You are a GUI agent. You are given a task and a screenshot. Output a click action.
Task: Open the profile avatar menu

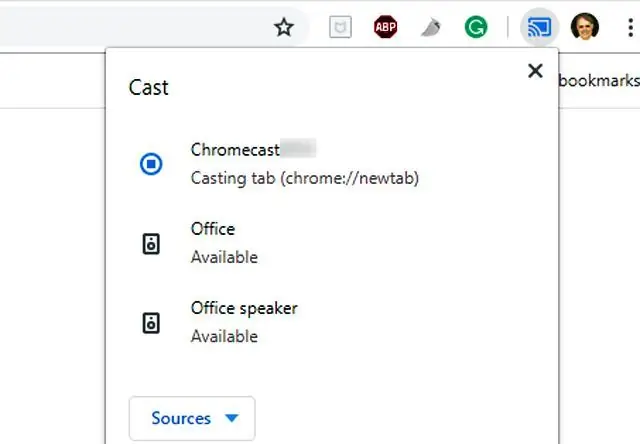584,27
